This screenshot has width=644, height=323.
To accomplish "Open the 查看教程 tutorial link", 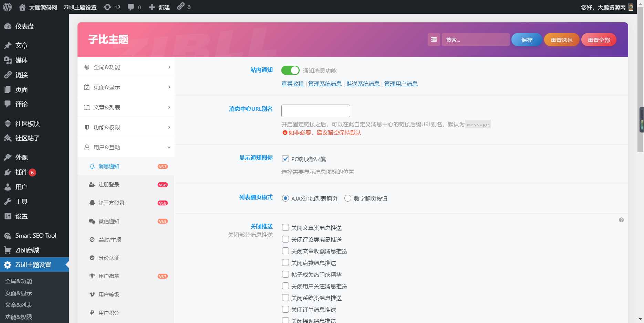I will [x=292, y=84].
